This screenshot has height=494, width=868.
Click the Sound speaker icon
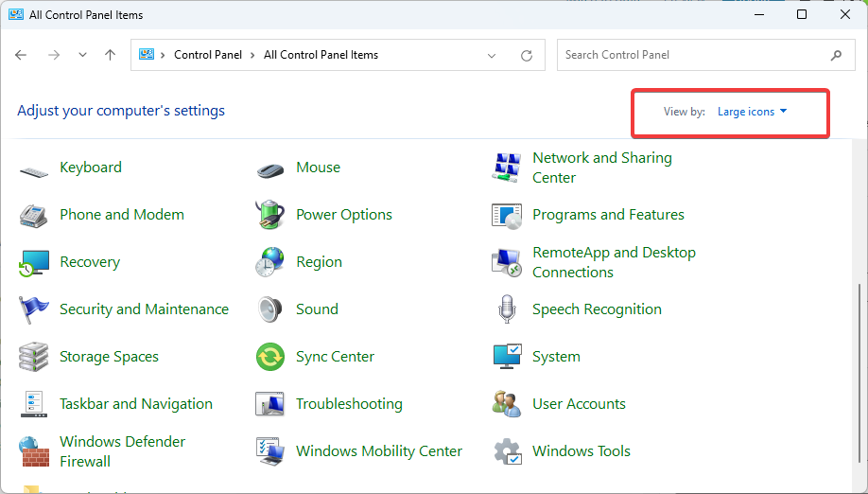[270, 309]
